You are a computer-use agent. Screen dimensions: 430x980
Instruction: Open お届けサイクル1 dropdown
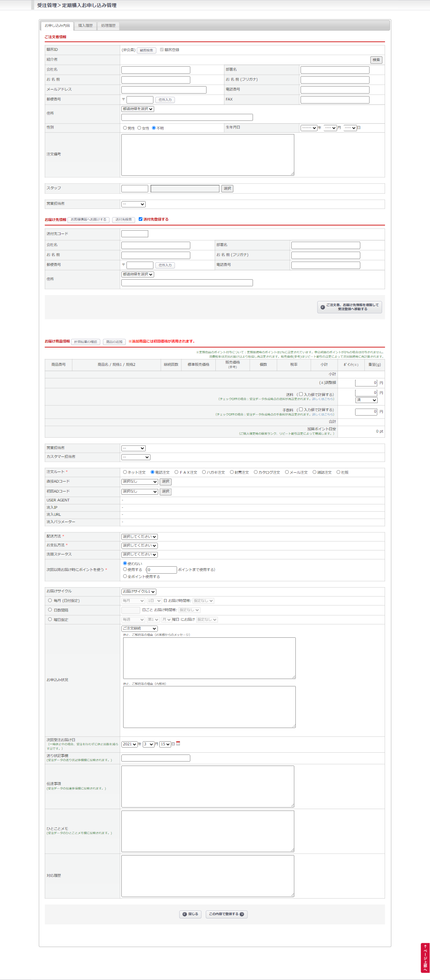point(139,592)
